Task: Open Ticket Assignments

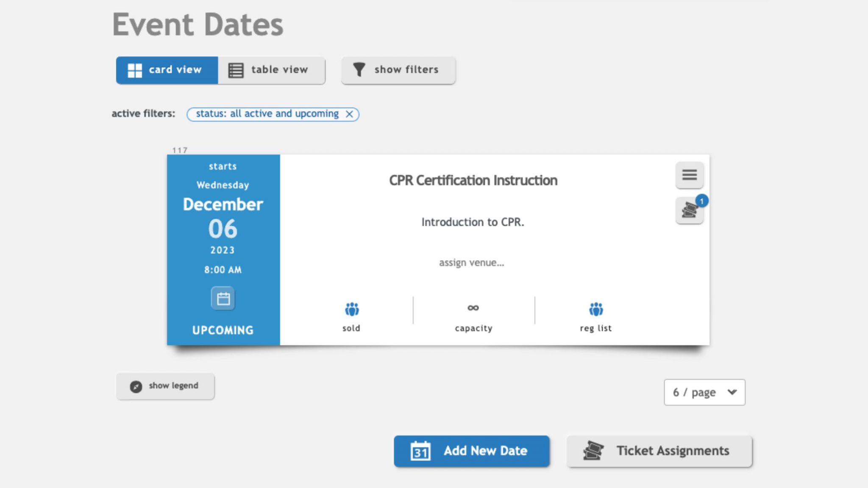Action: (659, 451)
